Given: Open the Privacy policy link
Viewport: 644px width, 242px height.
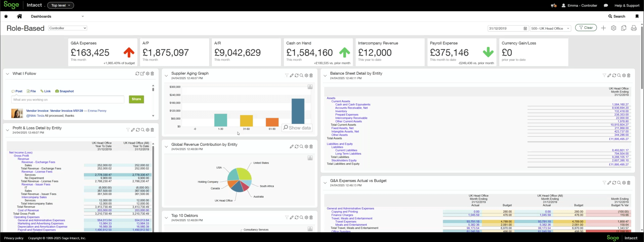Looking at the screenshot, I should [14, 238].
